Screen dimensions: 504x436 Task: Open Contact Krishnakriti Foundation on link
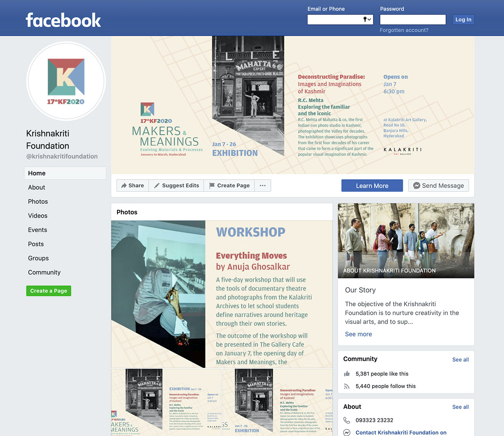pos(401,433)
